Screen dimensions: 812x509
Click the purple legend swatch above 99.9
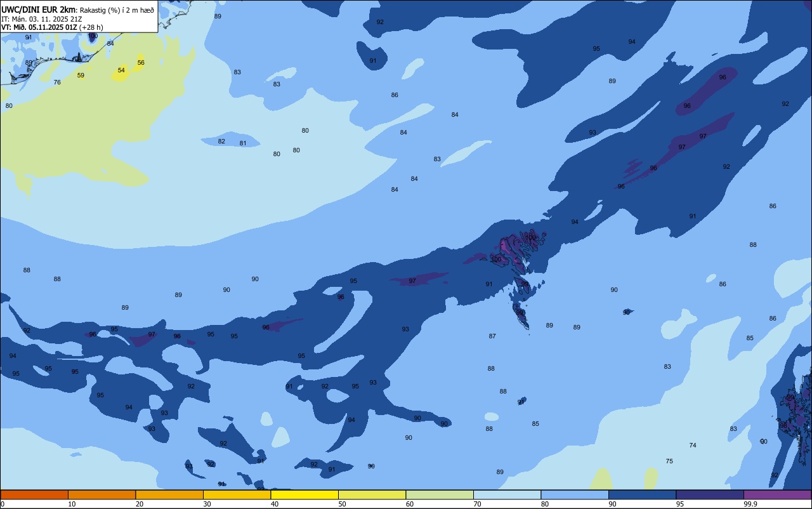coord(777,494)
